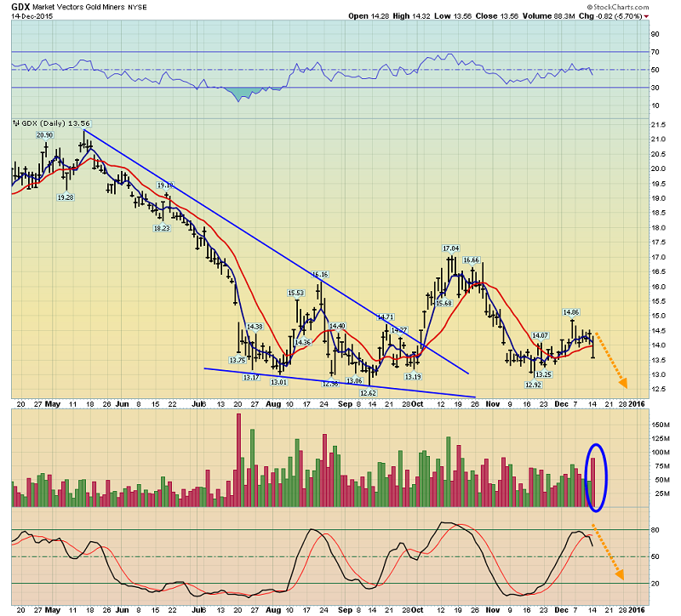
Task: Click the Chg -0.82 (-5.70%) value
Action: click(610, 16)
